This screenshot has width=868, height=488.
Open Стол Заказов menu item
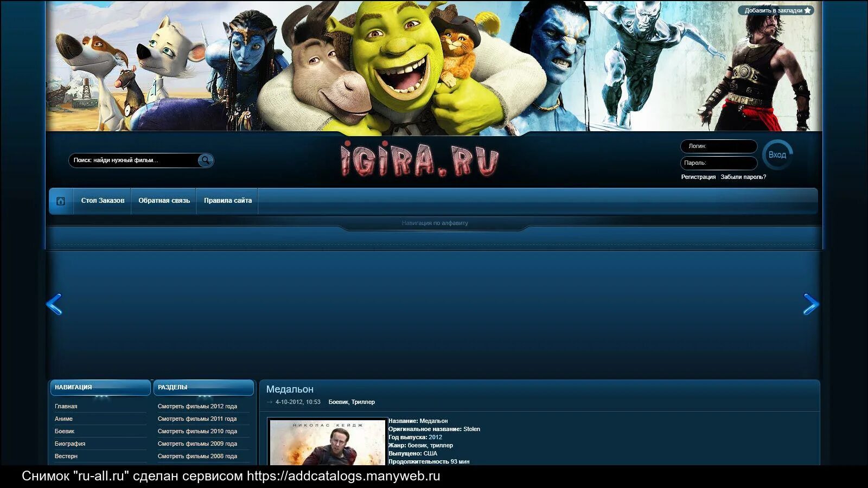point(103,201)
